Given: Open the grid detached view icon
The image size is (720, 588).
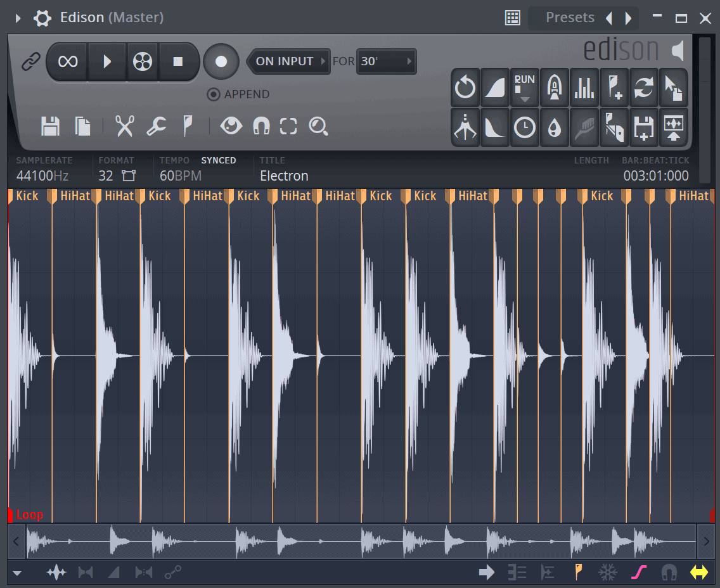Looking at the screenshot, I should 513,18.
